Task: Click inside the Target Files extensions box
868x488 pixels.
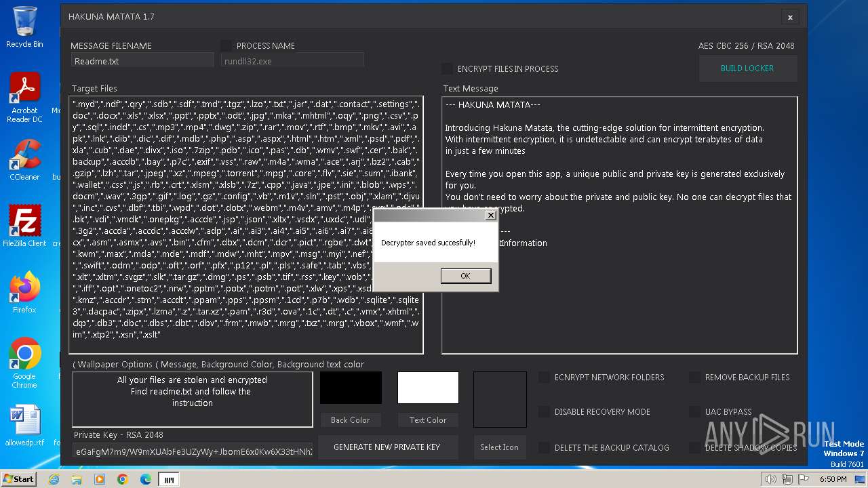Action: (x=246, y=225)
